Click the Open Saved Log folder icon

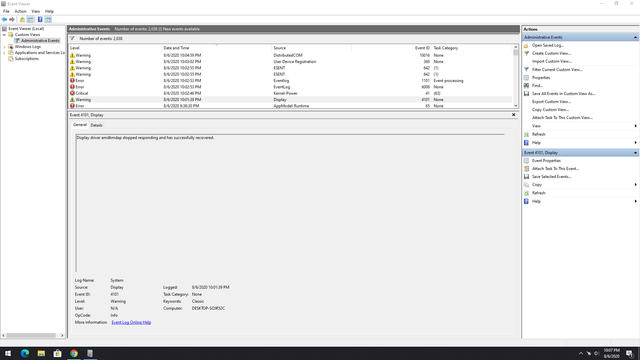click(x=527, y=45)
